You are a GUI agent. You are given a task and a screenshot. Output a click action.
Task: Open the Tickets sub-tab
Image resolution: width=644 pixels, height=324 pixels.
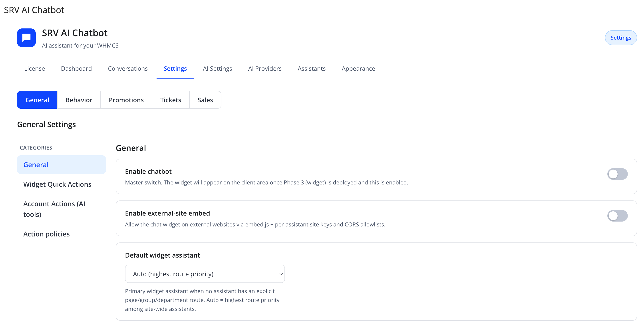(171, 100)
